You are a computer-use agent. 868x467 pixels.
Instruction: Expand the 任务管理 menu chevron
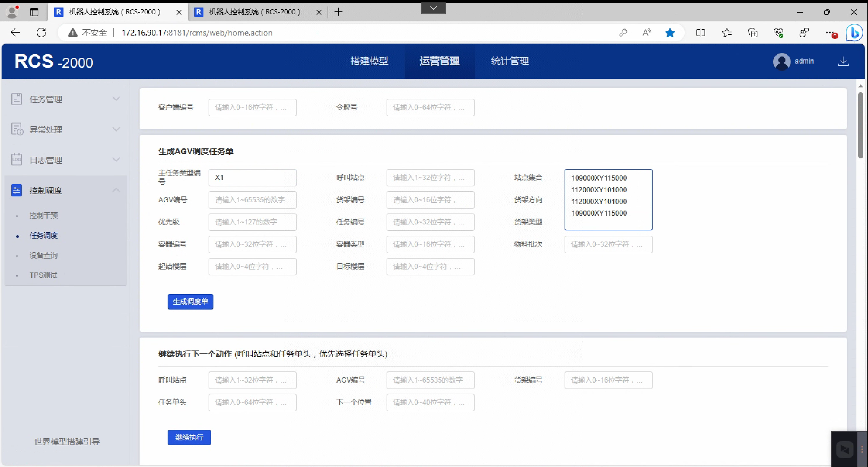pos(116,99)
